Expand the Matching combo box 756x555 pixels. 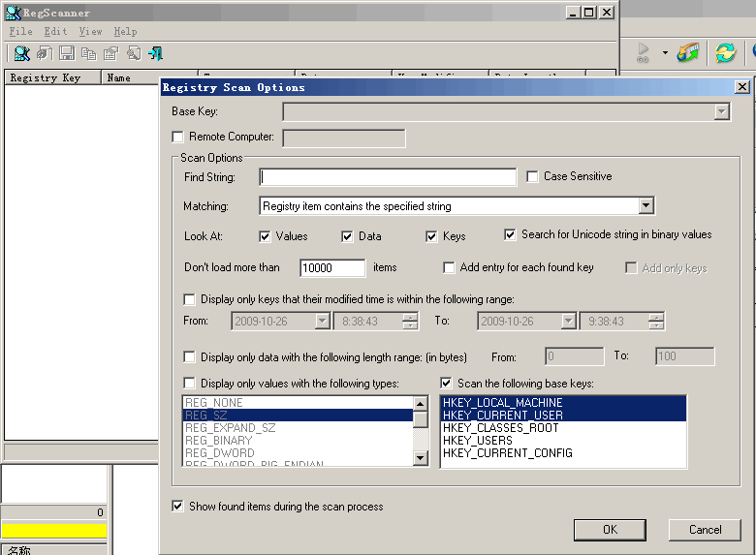(646, 206)
